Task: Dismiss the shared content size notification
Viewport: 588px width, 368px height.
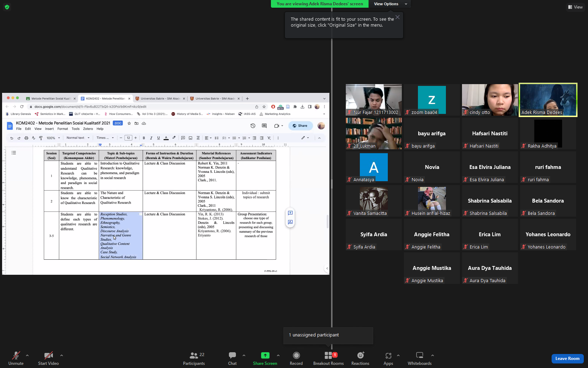Action: [x=398, y=17]
